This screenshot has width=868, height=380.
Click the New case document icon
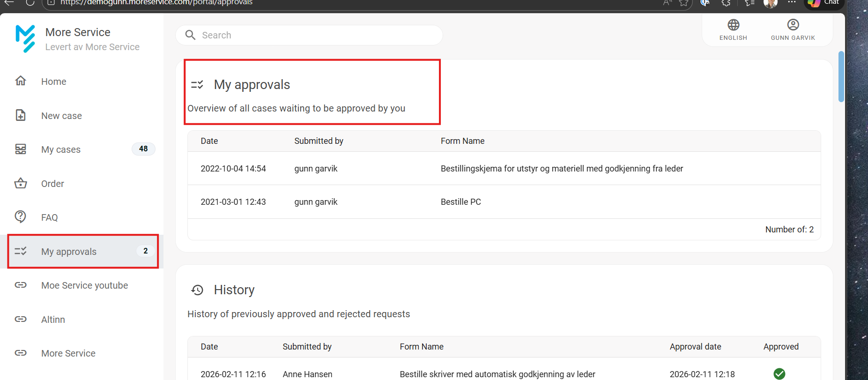[x=21, y=115]
